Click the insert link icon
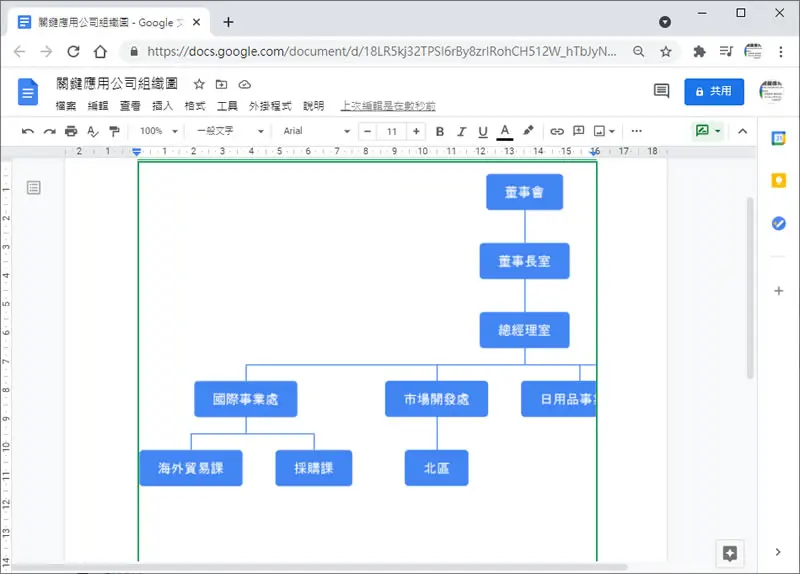Image resolution: width=800 pixels, height=574 pixels. pyautogui.click(x=557, y=132)
